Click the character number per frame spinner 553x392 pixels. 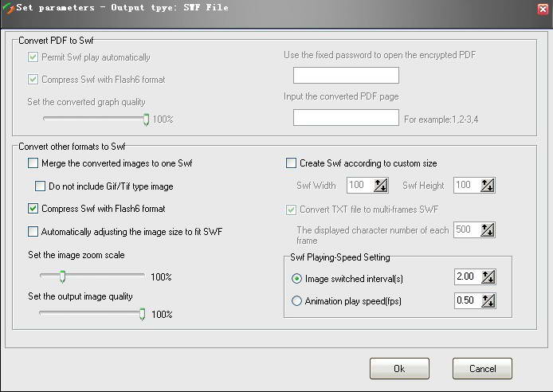click(x=488, y=230)
